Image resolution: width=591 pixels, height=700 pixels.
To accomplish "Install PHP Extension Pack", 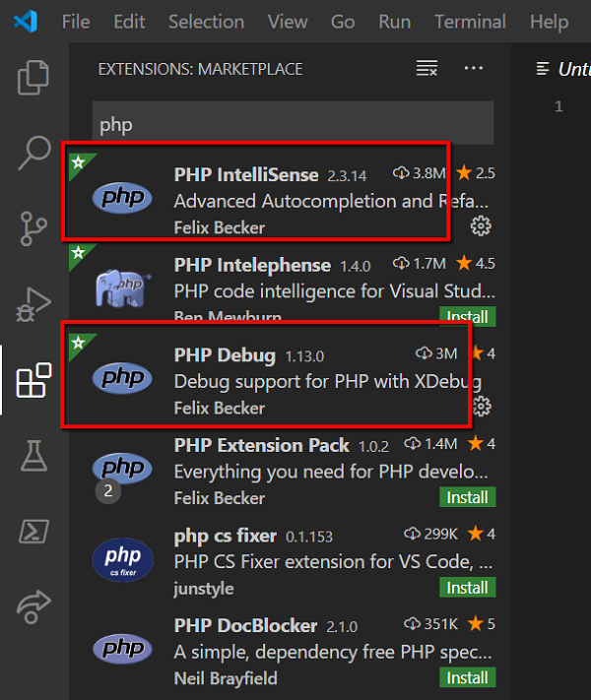I will pyautogui.click(x=467, y=497).
